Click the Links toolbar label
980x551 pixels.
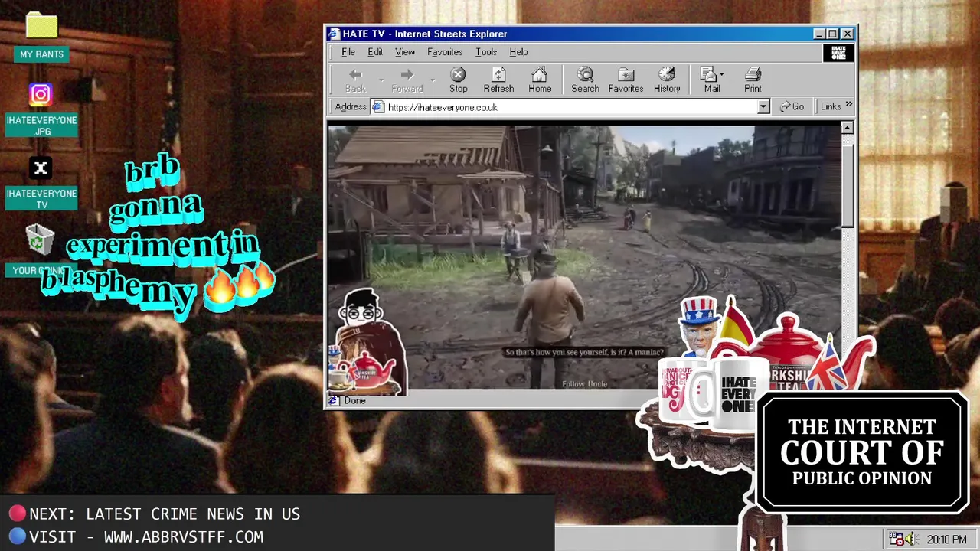click(x=831, y=106)
